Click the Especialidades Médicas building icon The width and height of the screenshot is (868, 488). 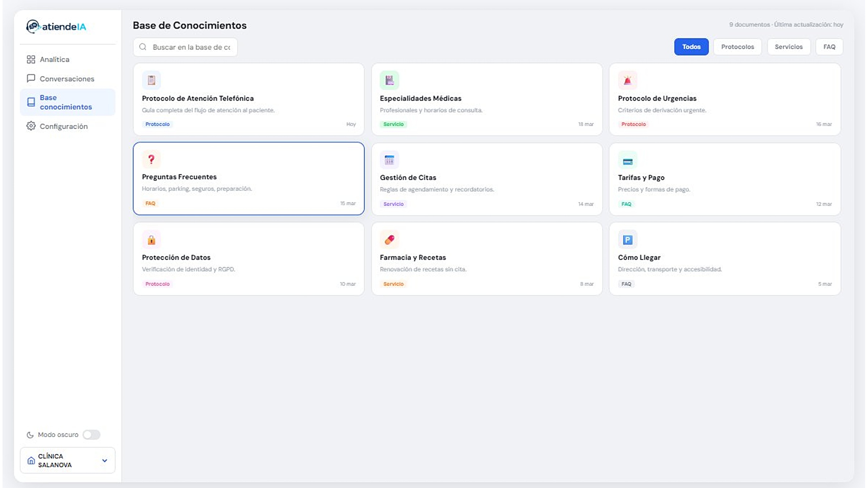[389, 80]
